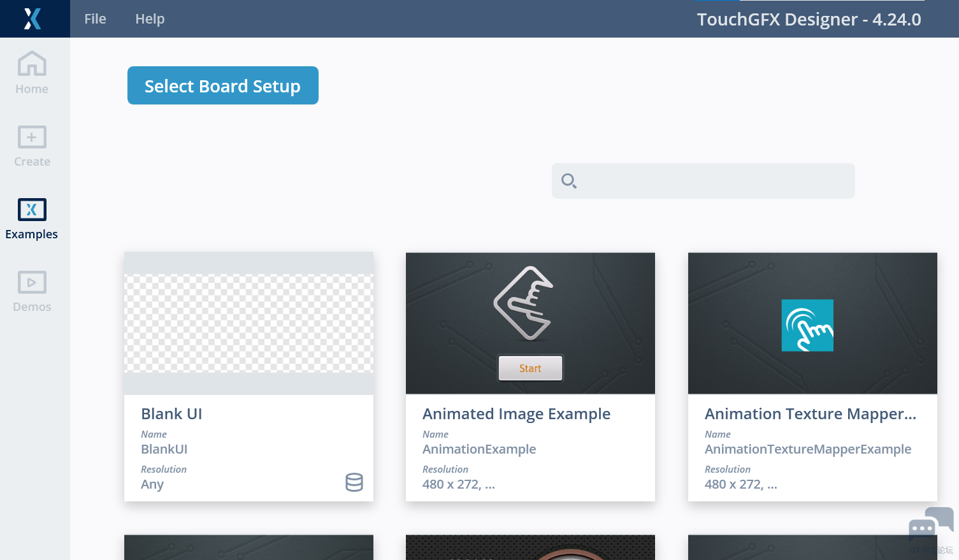The width and height of the screenshot is (959, 560).
Task: Select the Animation Texture Mapper thumbnail
Action: click(x=812, y=324)
